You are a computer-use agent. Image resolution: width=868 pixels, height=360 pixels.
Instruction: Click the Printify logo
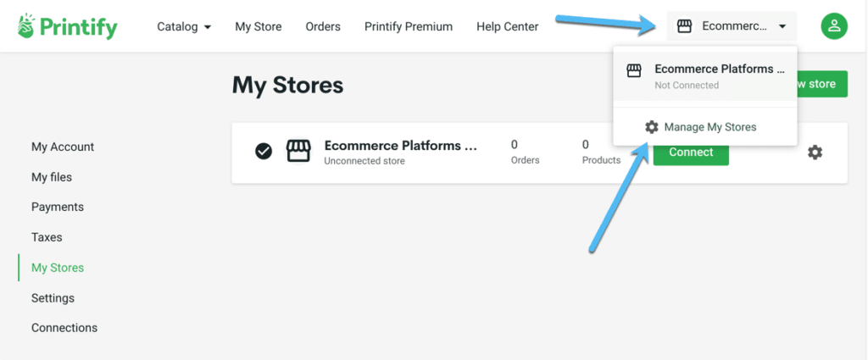(x=67, y=26)
